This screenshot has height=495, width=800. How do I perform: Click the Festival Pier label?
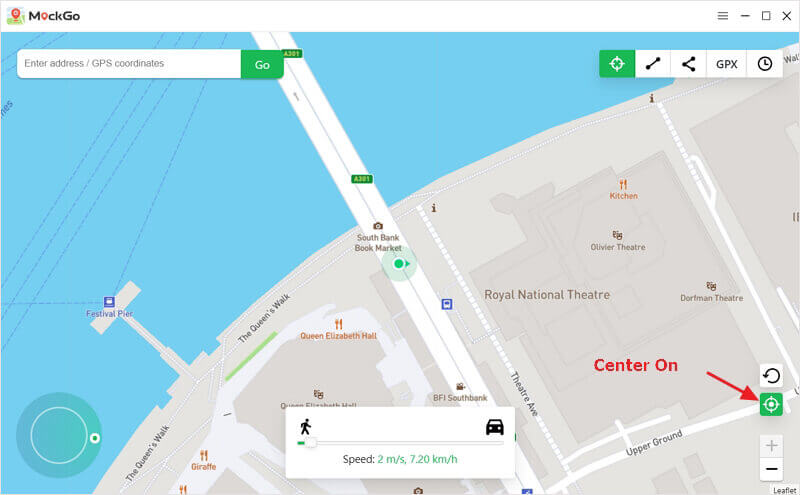click(x=109, y=313)
